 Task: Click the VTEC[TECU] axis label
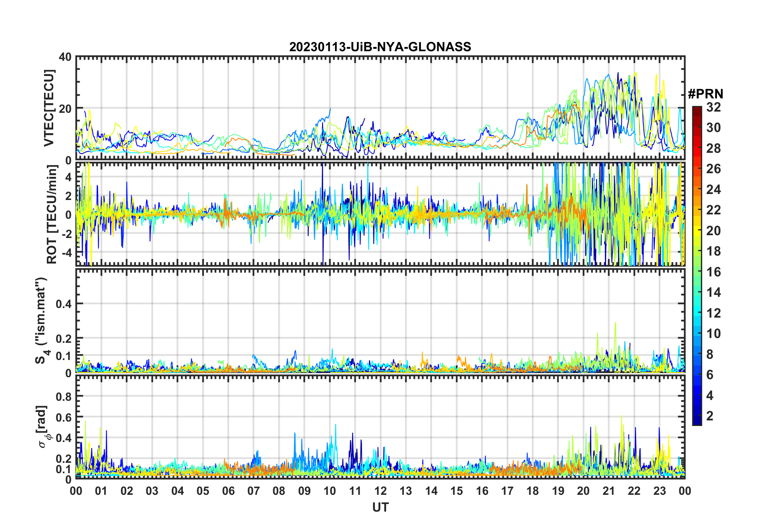[49, 108]
